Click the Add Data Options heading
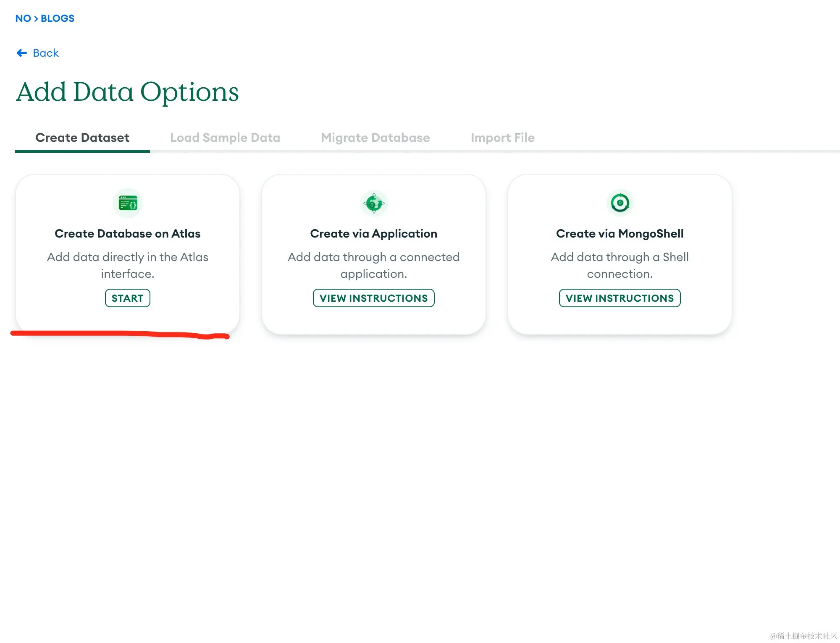The height and width of the screenshot is (643, 840). tap(127, 91)
